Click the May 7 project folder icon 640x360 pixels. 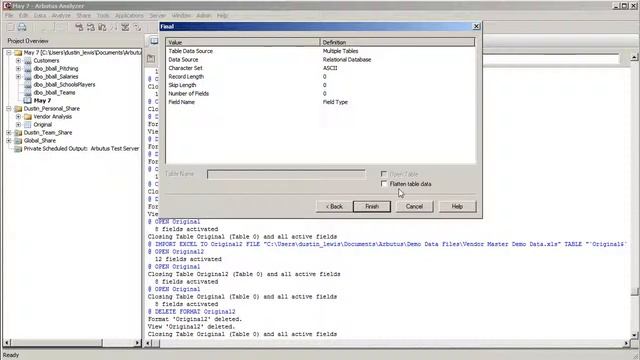[x=18, y=53]
